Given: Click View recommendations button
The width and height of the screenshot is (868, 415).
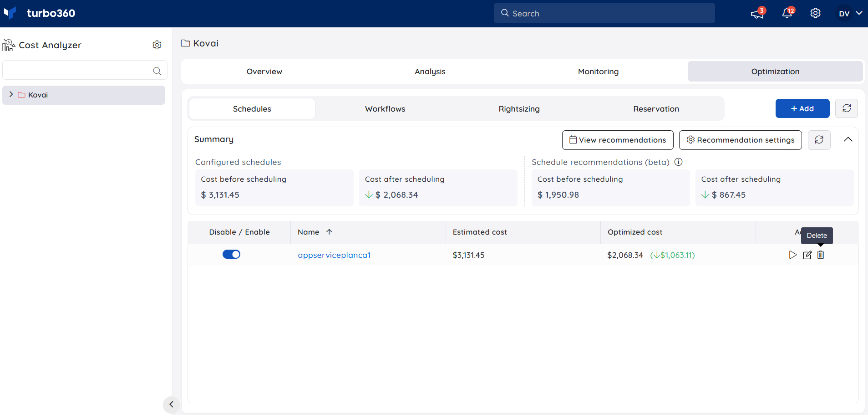Looking at the screenshot, I should tap(618, 140).
